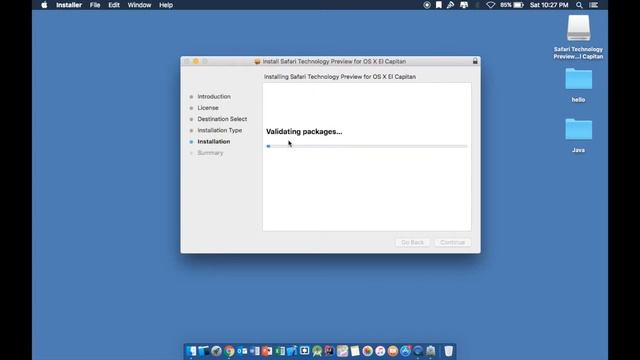
Task: Select the Summary step in sidebar
Action: (x=210, y=153)
